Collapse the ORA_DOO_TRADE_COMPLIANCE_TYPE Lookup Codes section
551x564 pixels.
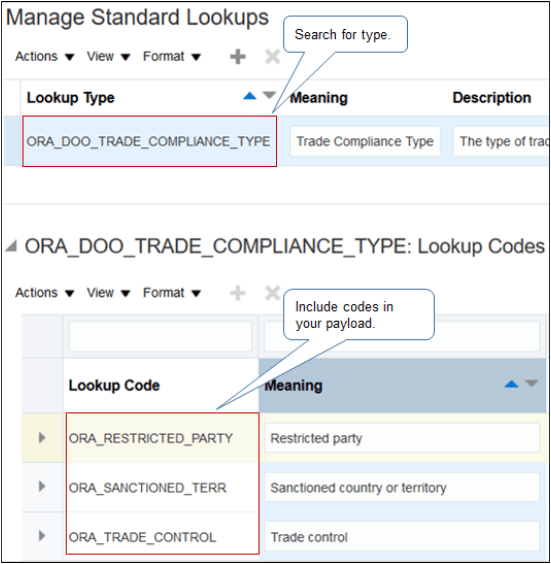[x=12, y=246]
